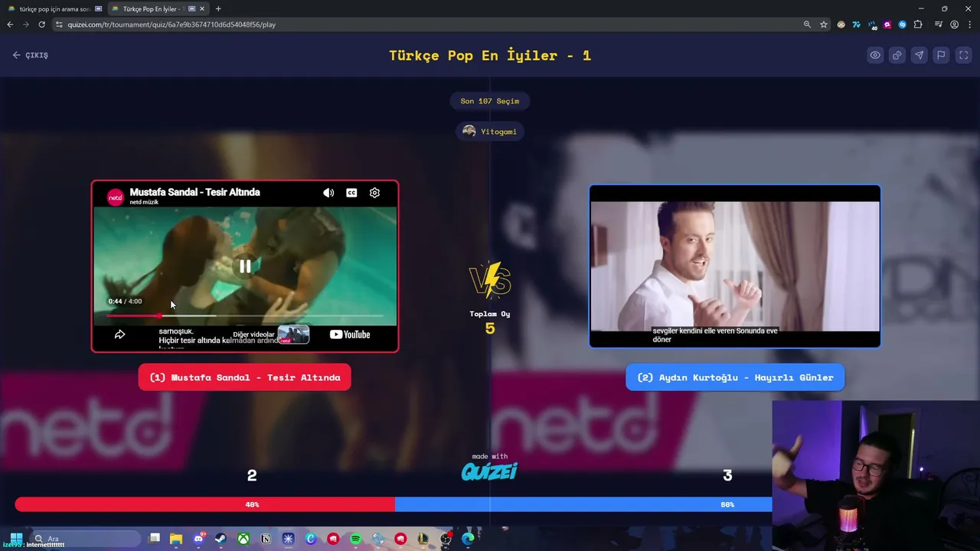Image resolution: width=980 pixels, height=551 pixels.
Task: Open OBS Studio from the taskbar
Action: point(446,539)
